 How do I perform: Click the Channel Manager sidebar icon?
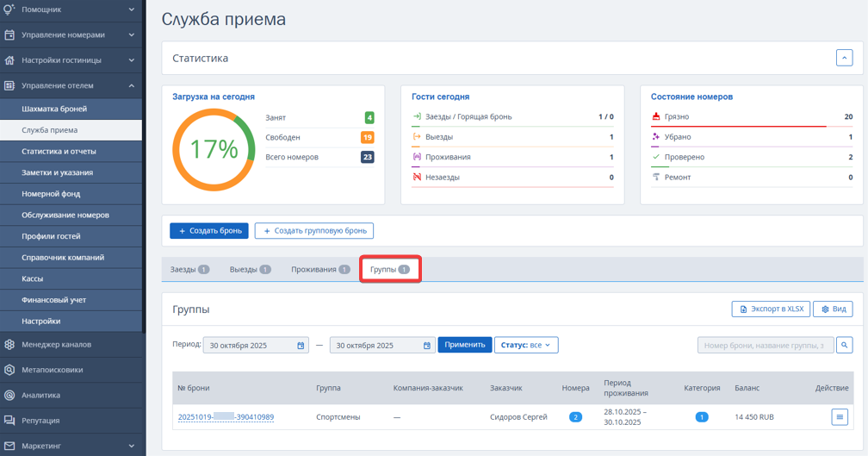pyautogui.click(x=9, y=345)
